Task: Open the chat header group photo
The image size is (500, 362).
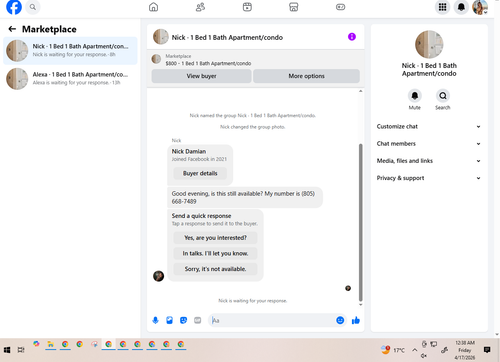Action: coord(161,37)
